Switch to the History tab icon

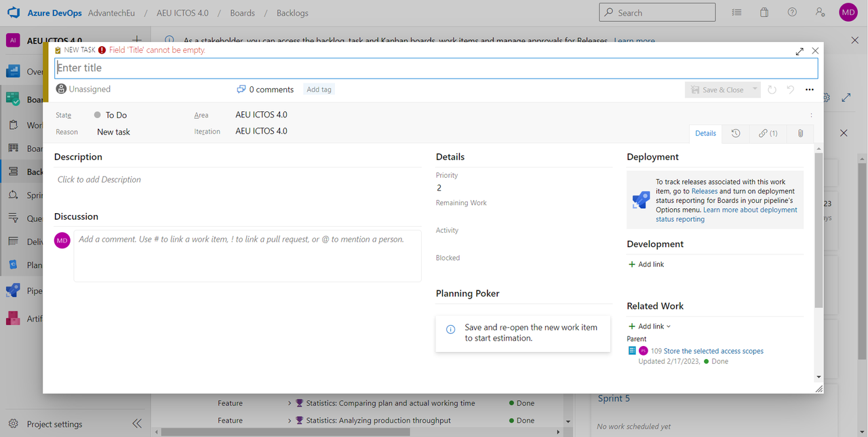tap(736, 134)
